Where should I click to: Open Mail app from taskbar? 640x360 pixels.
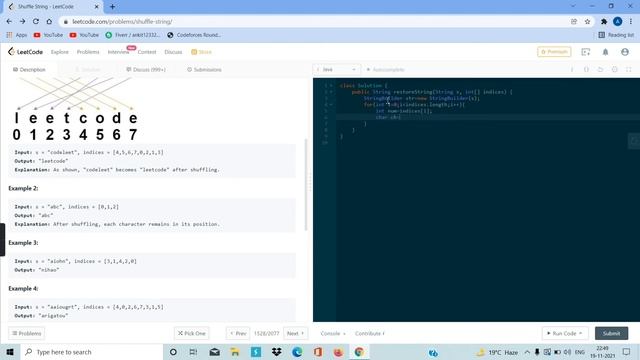(x=214, y=352)
